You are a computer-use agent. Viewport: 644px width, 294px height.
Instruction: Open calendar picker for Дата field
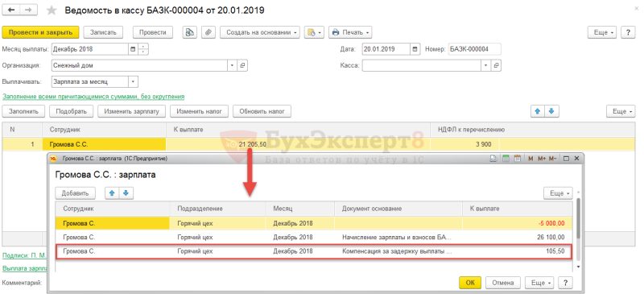click(415, 49)
